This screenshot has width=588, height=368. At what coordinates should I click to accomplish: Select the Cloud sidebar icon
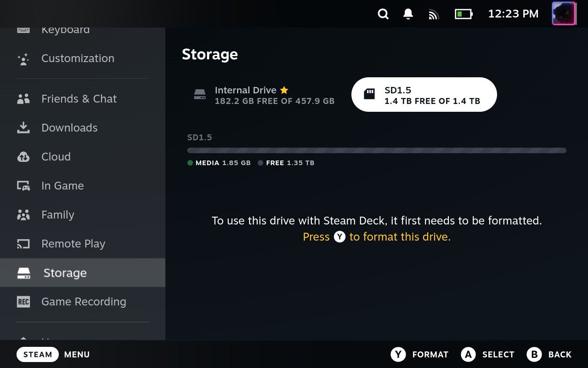24,156
